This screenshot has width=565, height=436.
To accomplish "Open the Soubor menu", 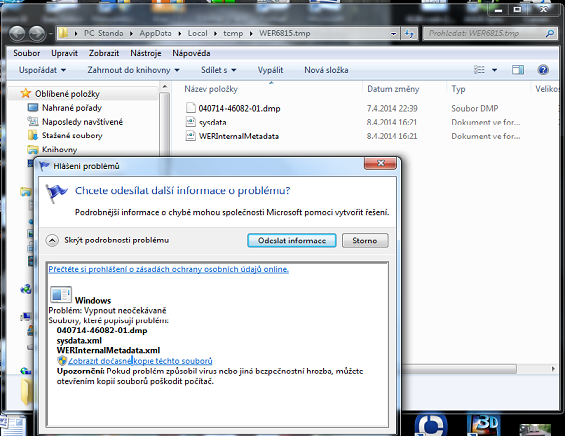I will [x=27, y=53].
